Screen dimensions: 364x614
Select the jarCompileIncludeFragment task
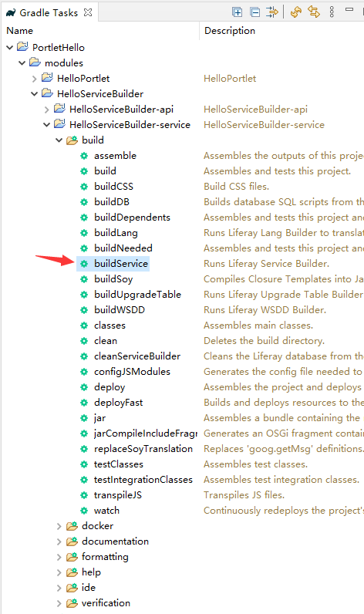(x=146, y=434)
